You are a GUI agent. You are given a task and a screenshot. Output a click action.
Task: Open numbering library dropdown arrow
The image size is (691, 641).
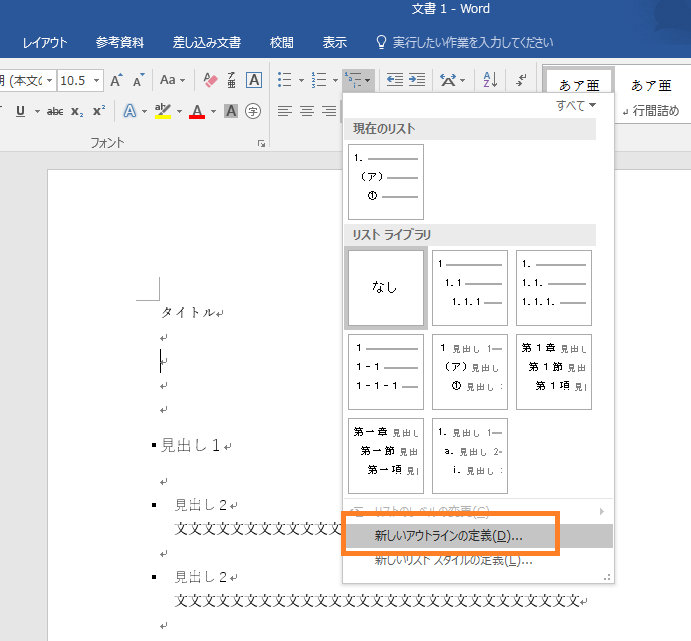335,80
